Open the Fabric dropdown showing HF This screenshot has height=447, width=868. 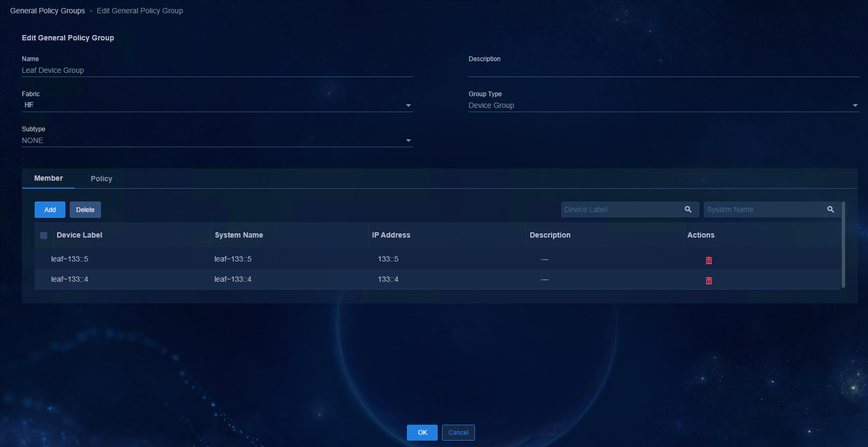click(217, 105)
